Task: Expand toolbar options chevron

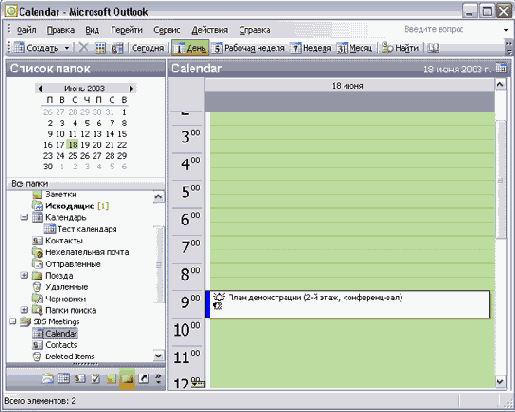Action: [x=509, y=48]
